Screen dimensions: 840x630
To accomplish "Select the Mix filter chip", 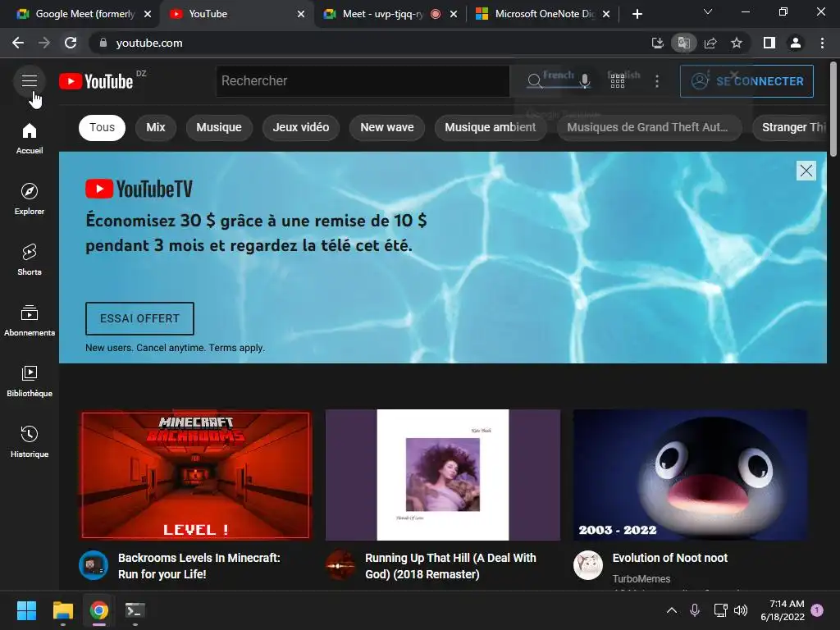I will (155, 127).
